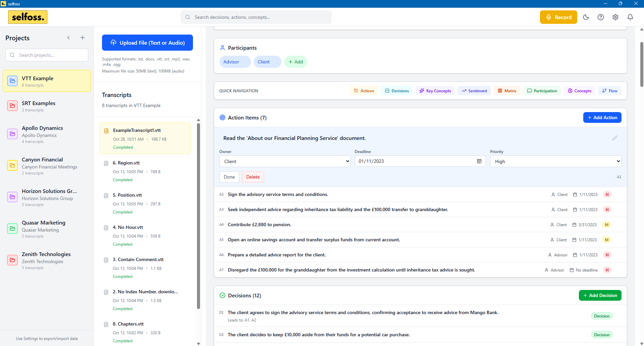Open 2. No Index Number transcript
Viewport: 644px width, 346px height.
pos(145,300)
